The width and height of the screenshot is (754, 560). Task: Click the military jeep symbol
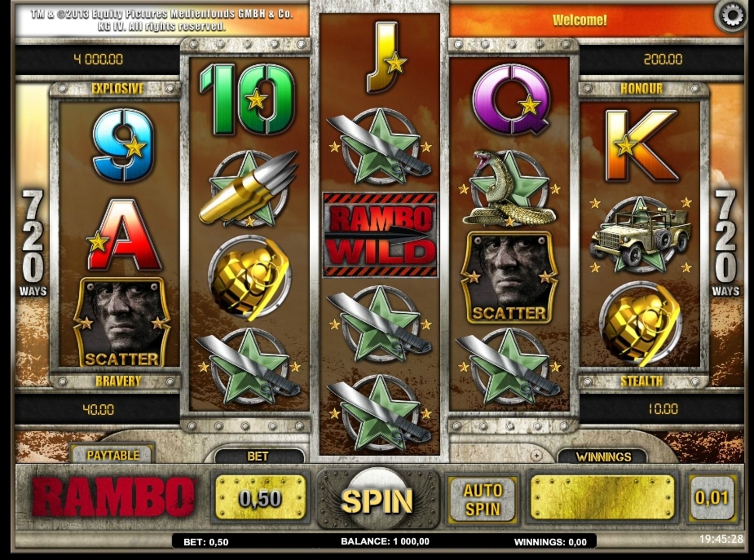point(641,235)
